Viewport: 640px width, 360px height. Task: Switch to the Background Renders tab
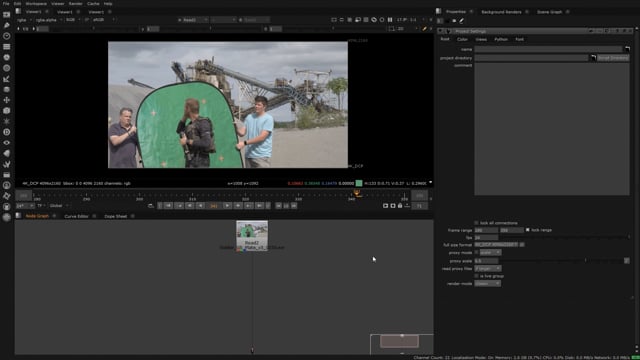tap(501, 12)
